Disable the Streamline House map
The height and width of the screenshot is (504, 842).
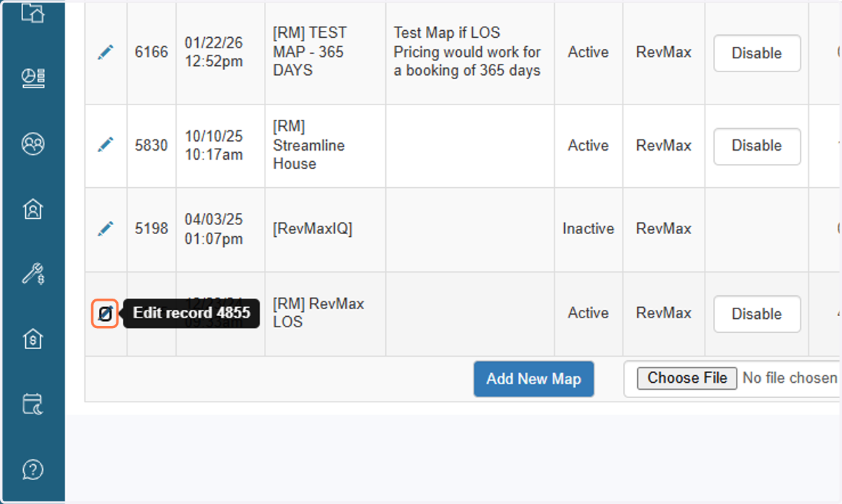(757, 146)
